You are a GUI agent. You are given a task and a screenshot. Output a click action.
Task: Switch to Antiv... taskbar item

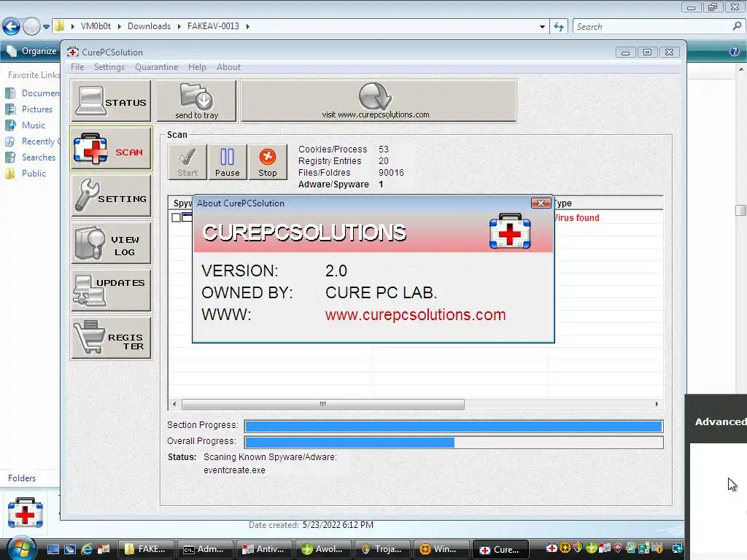pyautogui.click(x=263, y=549)
